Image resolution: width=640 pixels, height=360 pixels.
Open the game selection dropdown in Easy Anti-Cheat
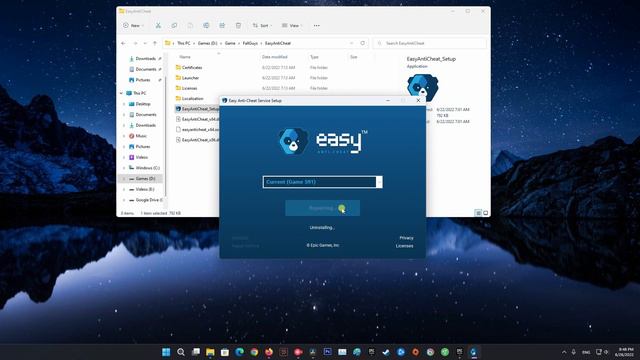click(x=379, y=182)
